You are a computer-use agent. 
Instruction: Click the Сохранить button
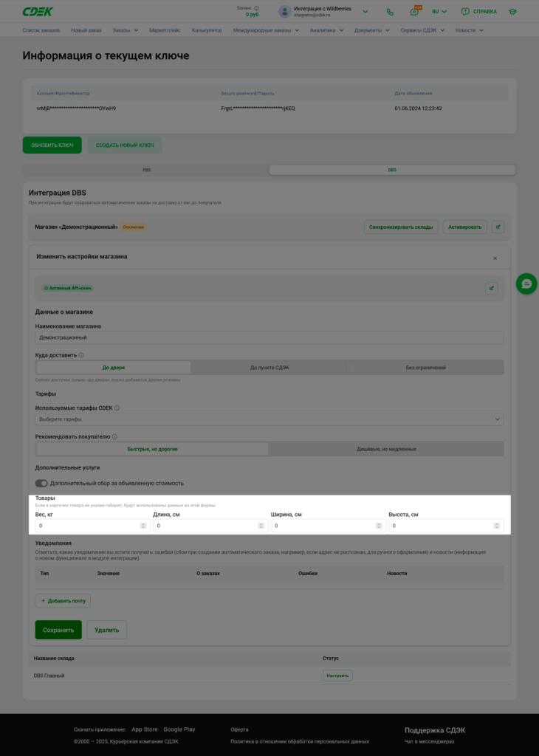58,630
